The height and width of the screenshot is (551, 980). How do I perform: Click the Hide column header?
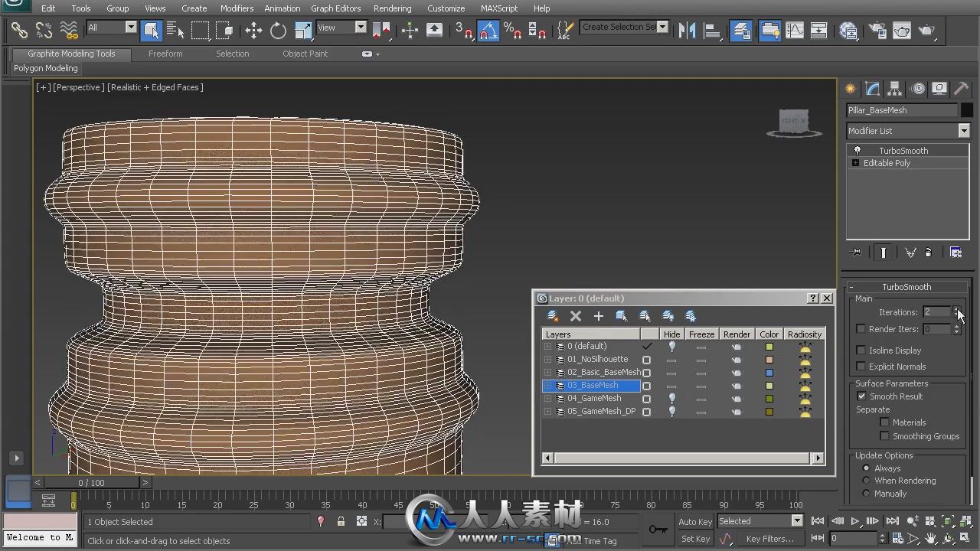coord(671,334)
